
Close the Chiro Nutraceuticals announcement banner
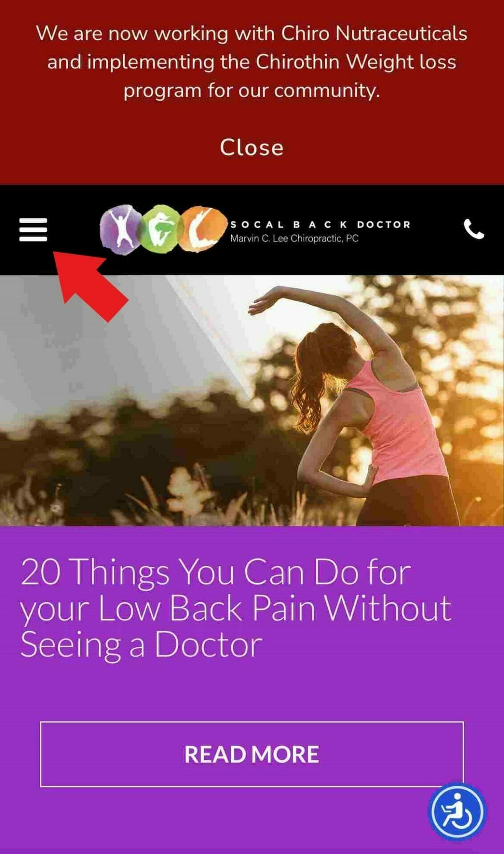pos(252,147)
